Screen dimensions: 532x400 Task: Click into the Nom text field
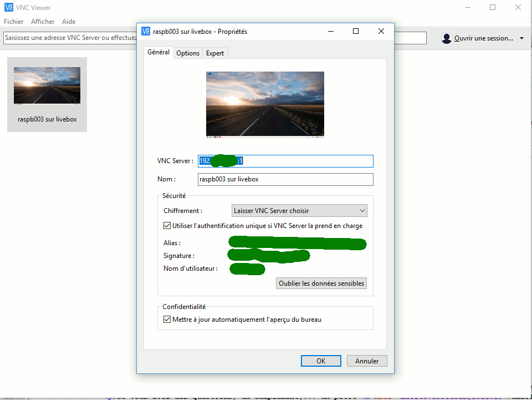(285, 179)
